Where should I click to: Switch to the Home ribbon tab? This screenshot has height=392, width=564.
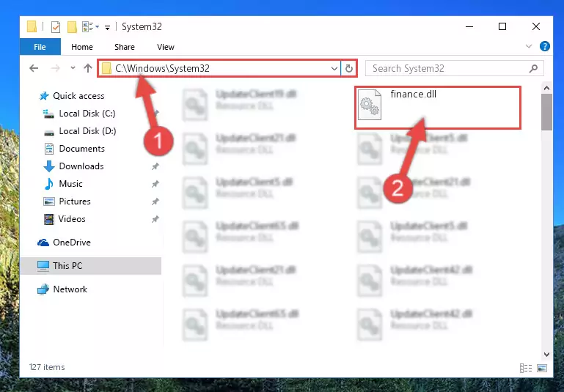(x=82, y=47)
